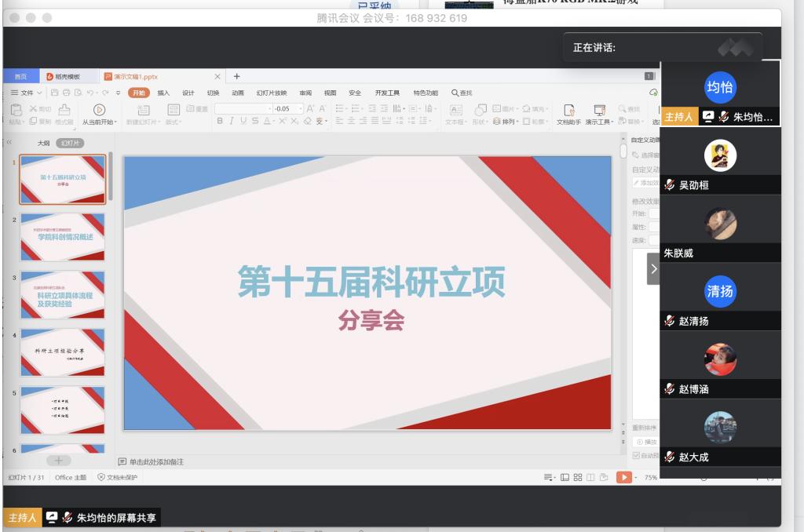
Task: Toggle italic text formatting
Action: [232, 122]
